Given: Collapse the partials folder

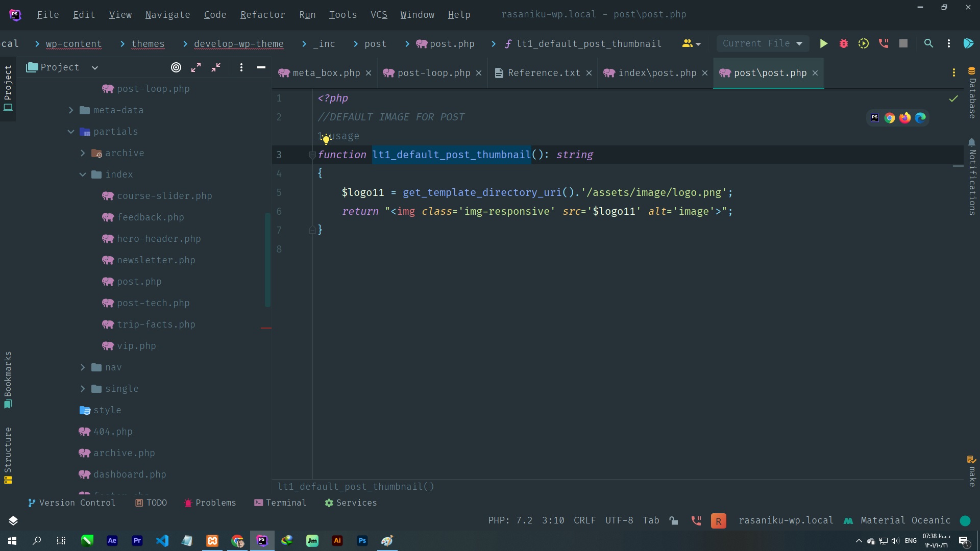Looking at the screenshot, I should 71,132.
